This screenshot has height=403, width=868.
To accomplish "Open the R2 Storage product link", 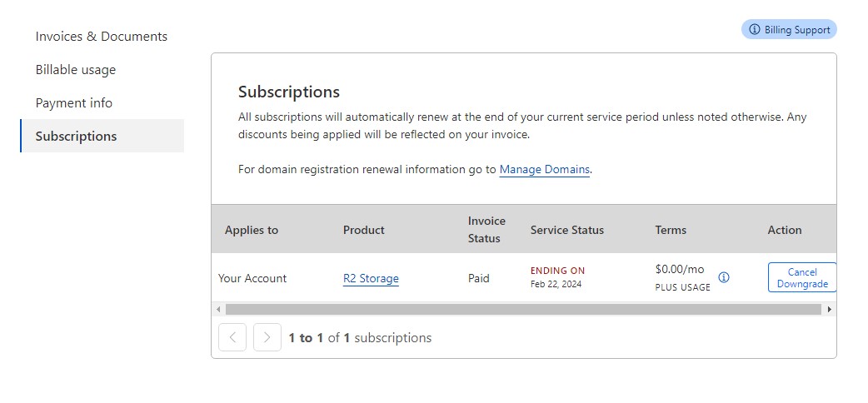I will pyautogui.click(x=371, y=279).
